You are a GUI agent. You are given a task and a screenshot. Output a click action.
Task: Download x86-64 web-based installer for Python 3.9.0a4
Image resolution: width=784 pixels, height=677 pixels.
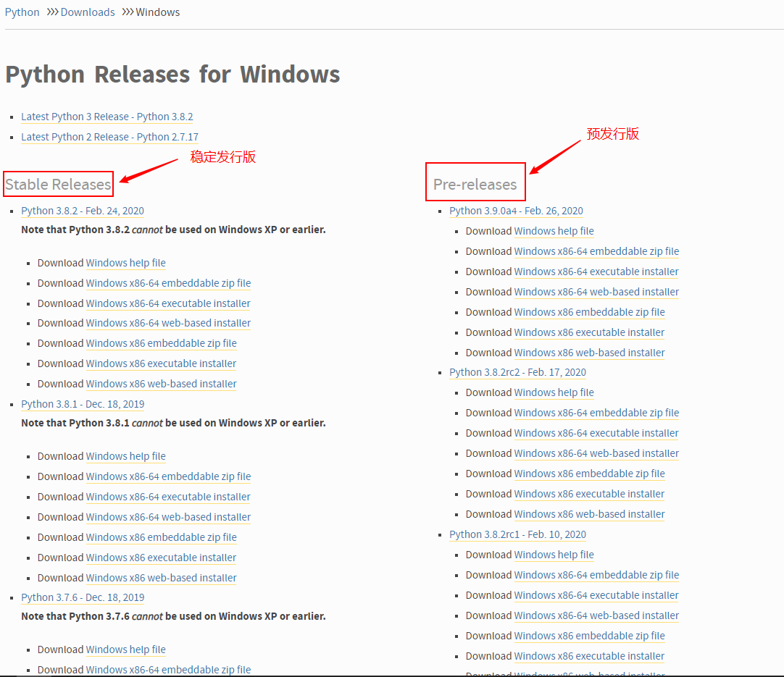point(596,292)
